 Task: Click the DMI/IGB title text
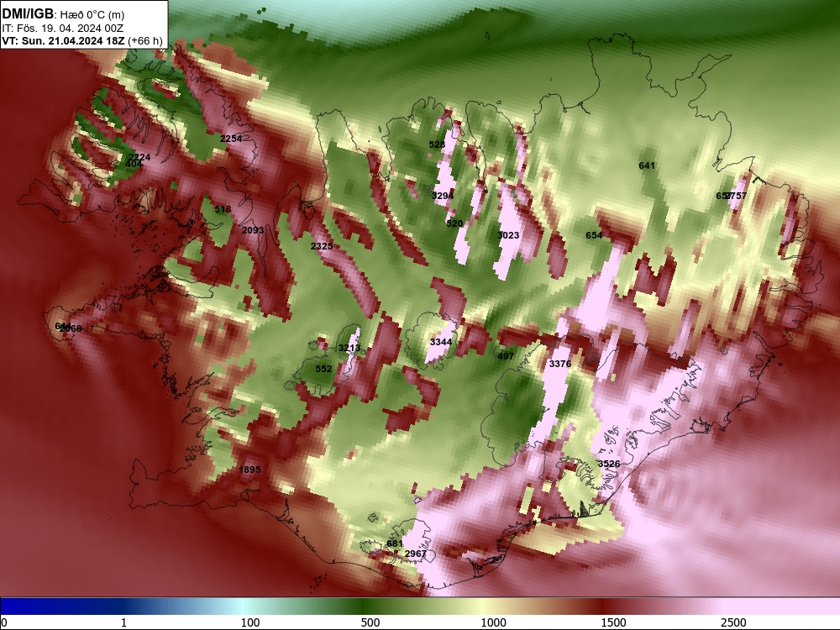click(28, 14)
